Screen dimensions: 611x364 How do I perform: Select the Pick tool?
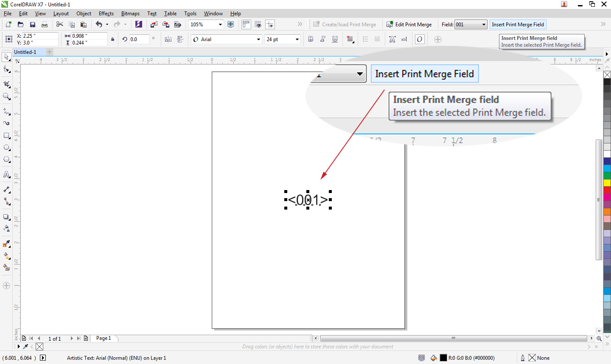pos(6,57)
